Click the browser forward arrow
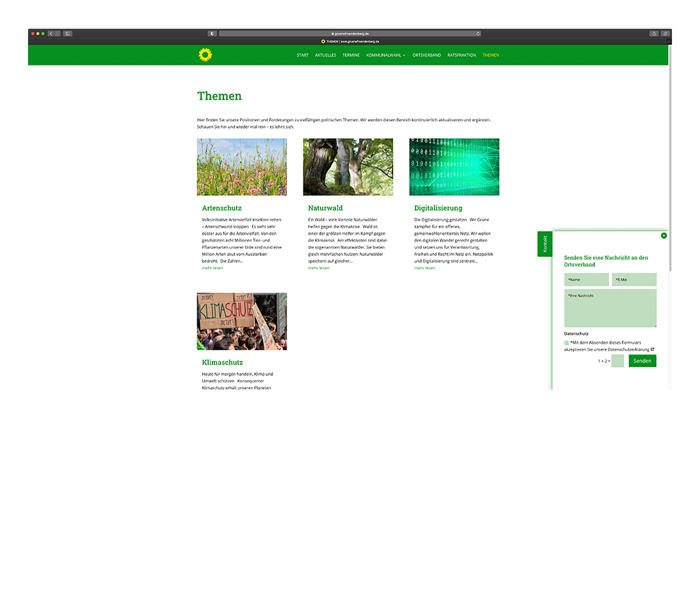700x608 pixels. (57, 33)
